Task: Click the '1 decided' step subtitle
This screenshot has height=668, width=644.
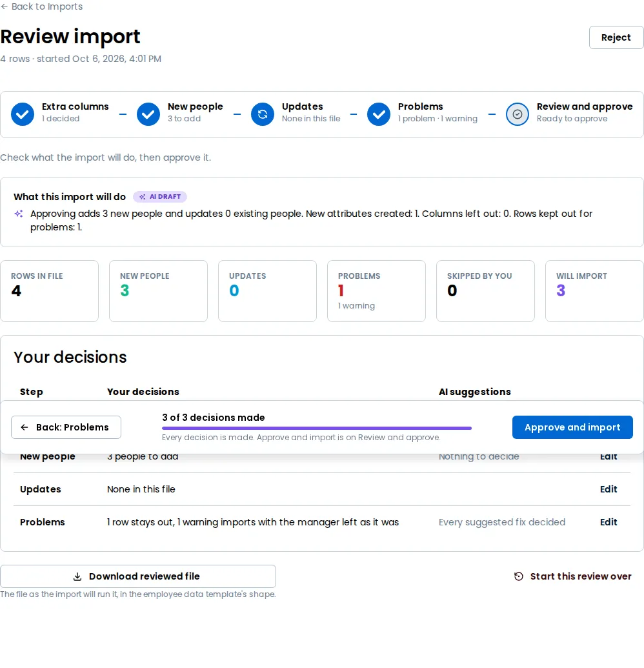Action: [61, 119]
